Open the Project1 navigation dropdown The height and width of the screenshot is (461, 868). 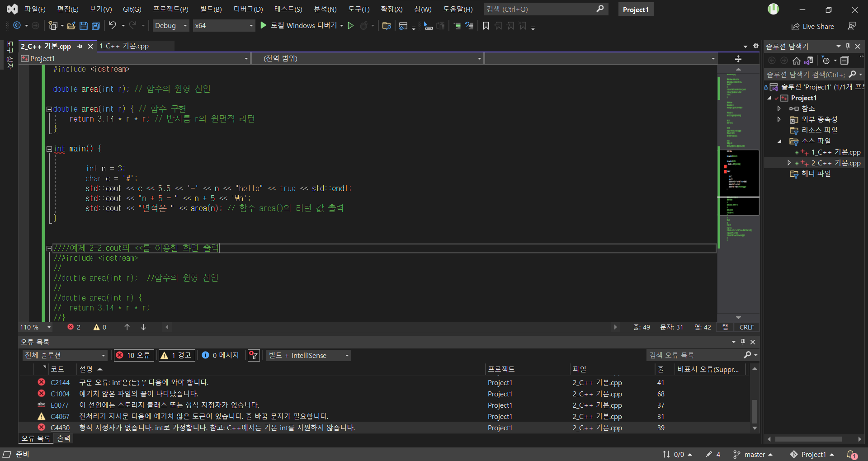[x=135, y=58]
